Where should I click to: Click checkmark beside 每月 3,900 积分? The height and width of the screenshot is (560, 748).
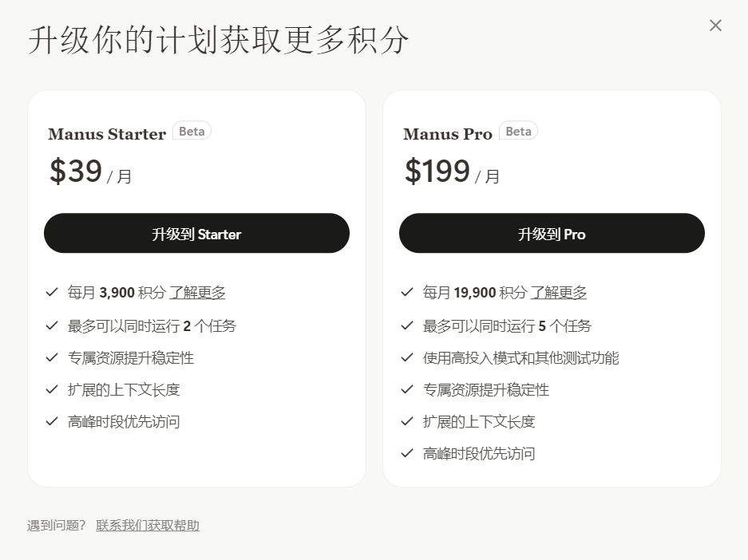[52, 292]
